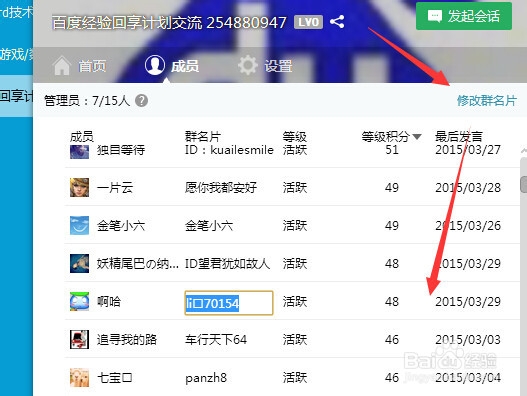Select member name 啊哈
Viewport: 527px width, 396px height.
click(x=109, y=302)
